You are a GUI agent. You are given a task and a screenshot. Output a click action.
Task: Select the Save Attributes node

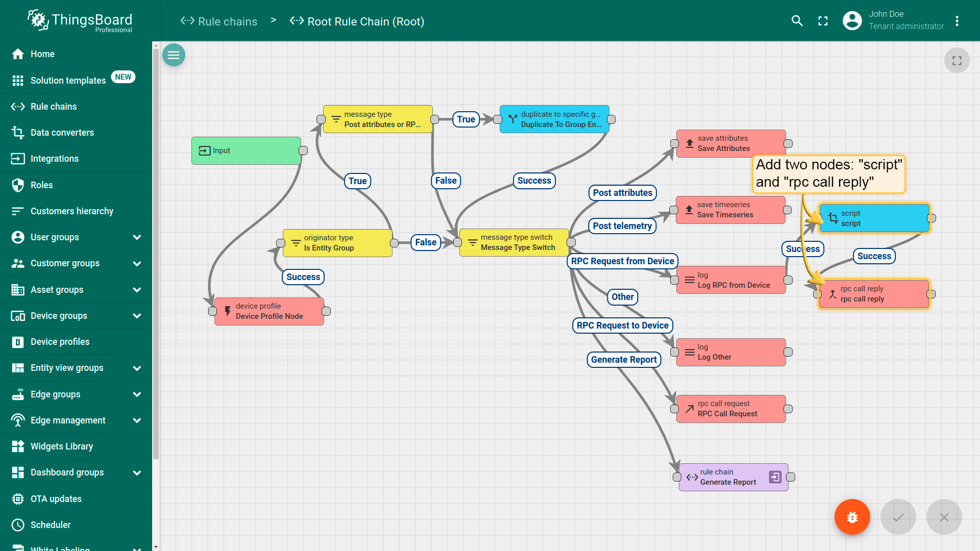[x=731, y=143]
